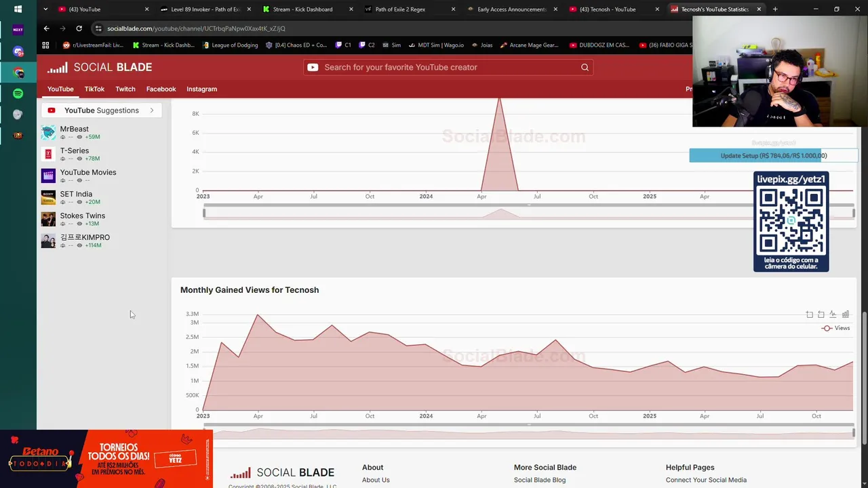Image resolution: width=868 pixels, height=488 pixels.
Task: Select the YouTube platform tab
Action: click(60, 89)
